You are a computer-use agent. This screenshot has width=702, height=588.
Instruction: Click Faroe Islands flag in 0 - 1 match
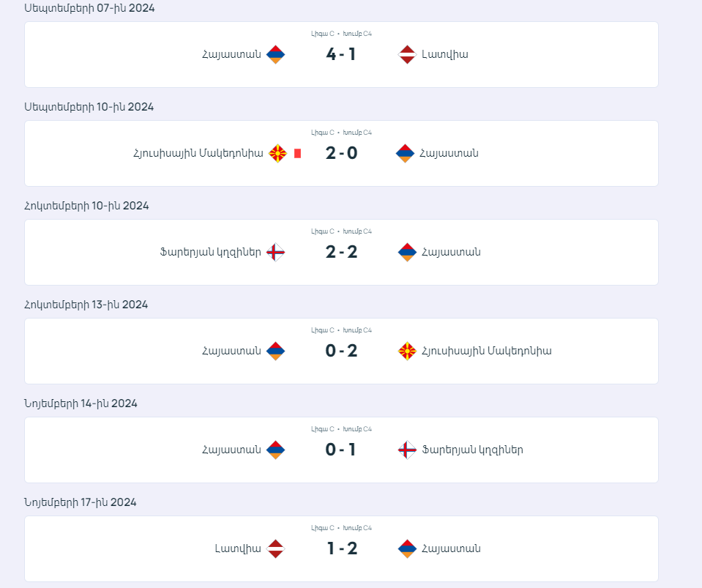pos(407,450)
